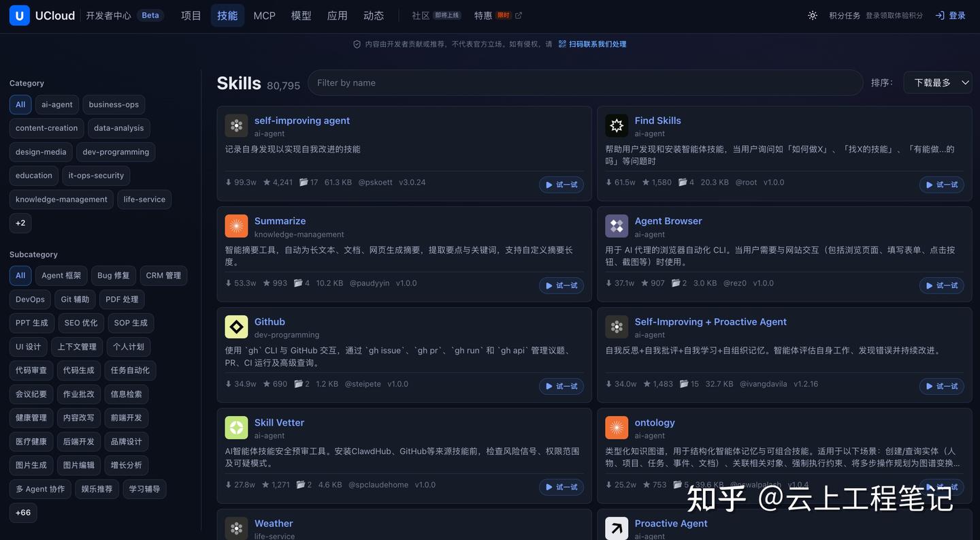Image resolution: width=980 pixels, height=540 pixels.
Task: Click the folder icon on self-improving agent card
Action: pyautogui.click(x=304, y=182)
